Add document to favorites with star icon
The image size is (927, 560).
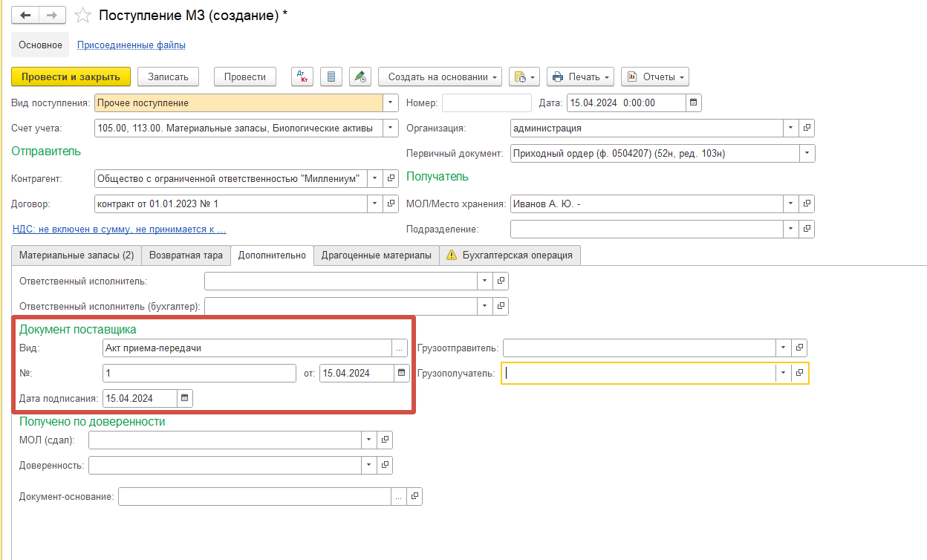pos(84,15)
